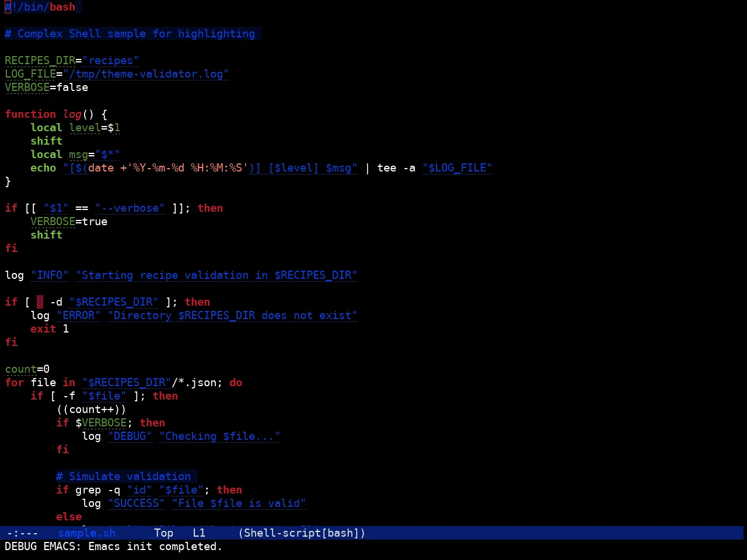
Task: Click the "INFO" string in log call
Action: 50,275
